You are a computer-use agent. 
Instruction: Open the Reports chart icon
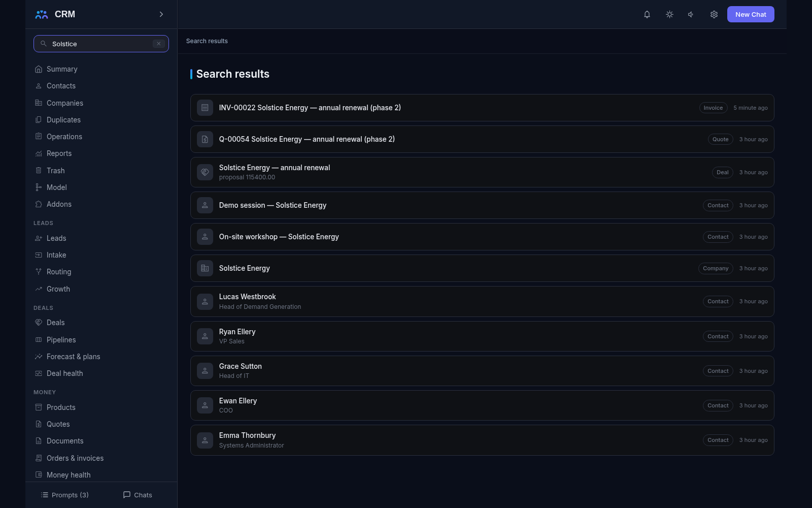39,153
